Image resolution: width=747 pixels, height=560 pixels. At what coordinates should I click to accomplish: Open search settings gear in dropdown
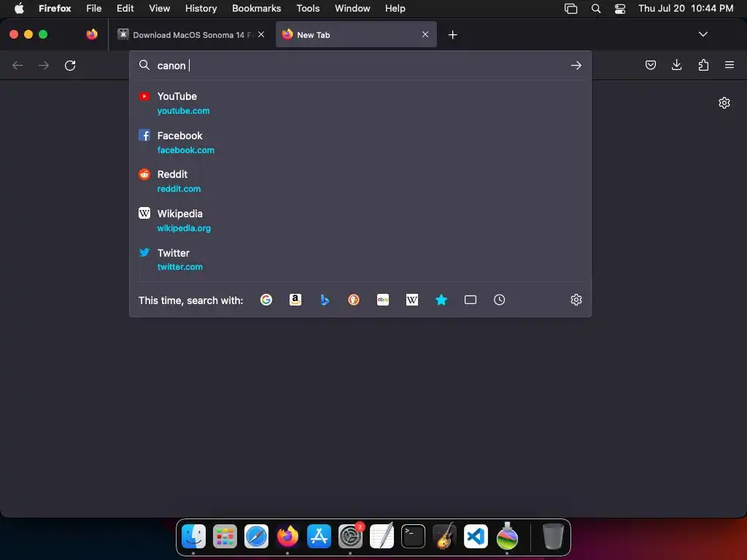tap(576, 300)
